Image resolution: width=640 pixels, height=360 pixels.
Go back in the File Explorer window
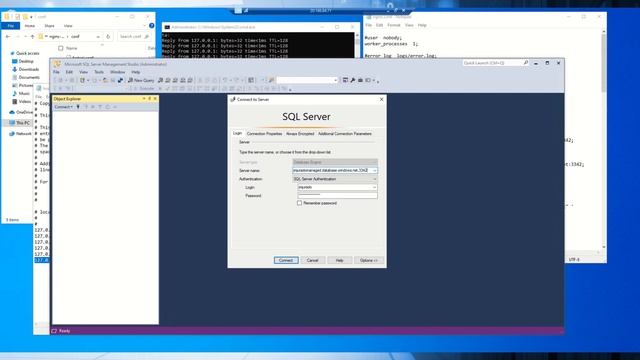8,36
